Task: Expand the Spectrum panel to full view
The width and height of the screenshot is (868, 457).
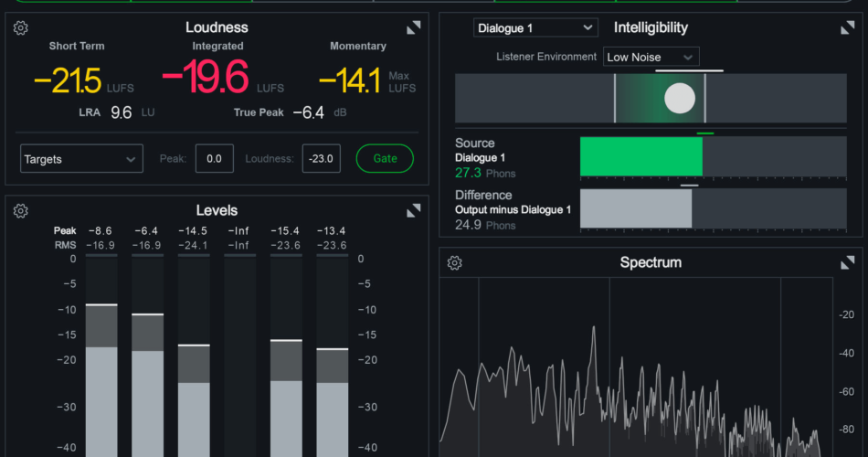Action: click(x=848, y=263)
